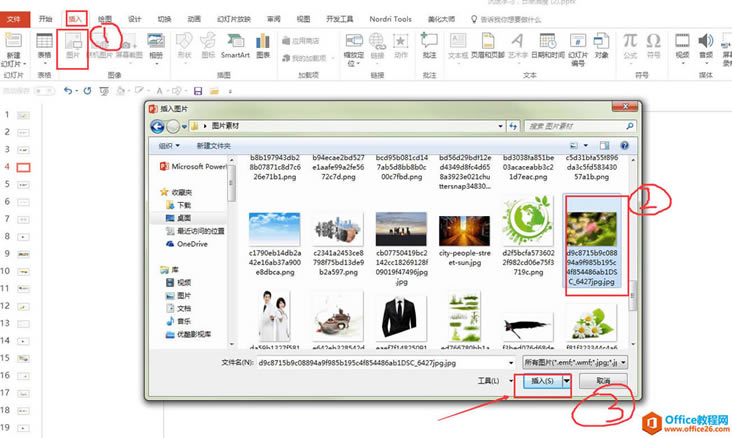Open the Shapes (形状) gallery

tap(184, 47)
